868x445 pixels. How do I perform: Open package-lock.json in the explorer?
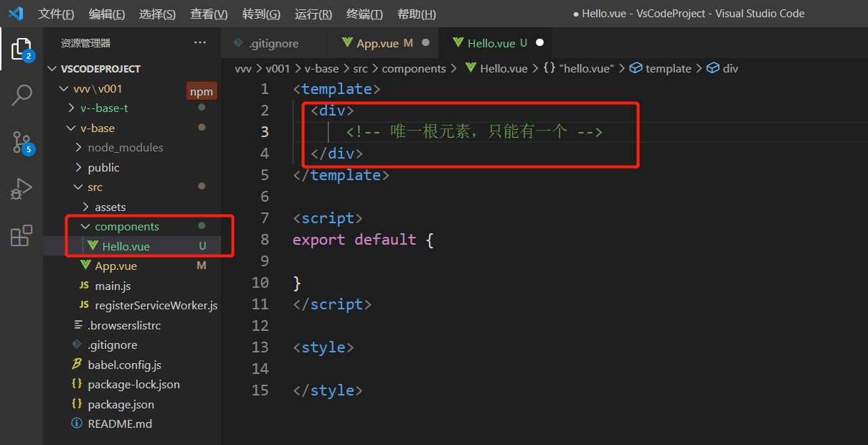pyautogui.click(x=132, y=385)
